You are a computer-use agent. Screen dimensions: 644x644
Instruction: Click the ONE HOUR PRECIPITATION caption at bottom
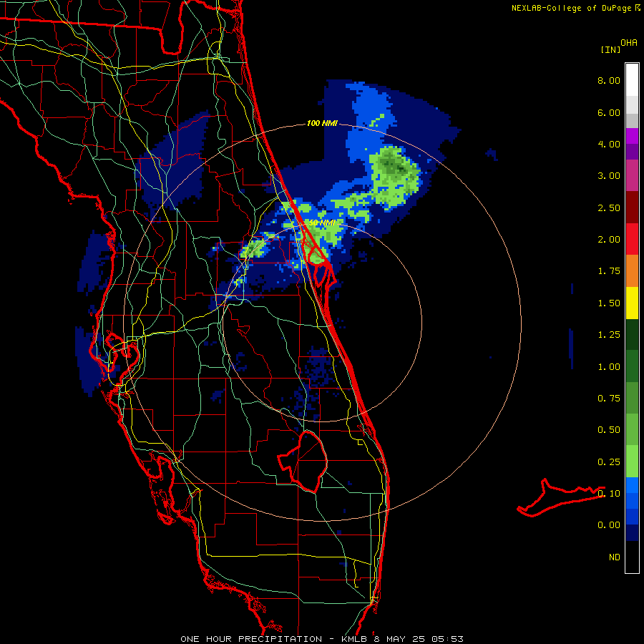point(322,639)
